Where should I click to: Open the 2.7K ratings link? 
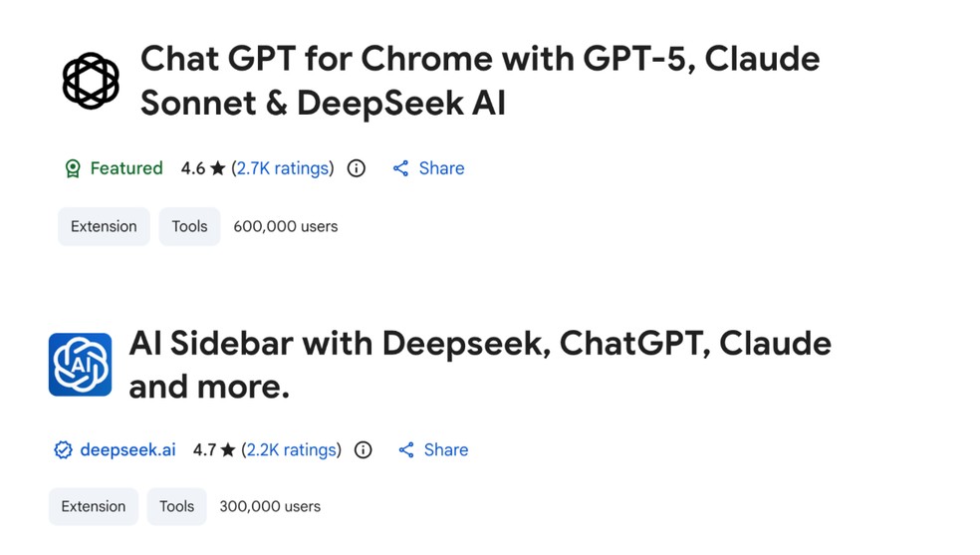coord(283,168)
